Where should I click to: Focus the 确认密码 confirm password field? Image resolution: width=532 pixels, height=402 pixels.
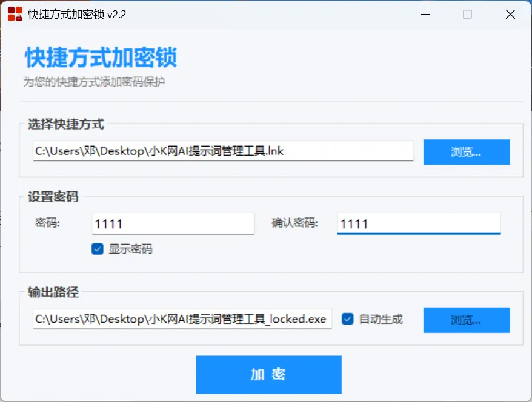(x=419, y=224)
